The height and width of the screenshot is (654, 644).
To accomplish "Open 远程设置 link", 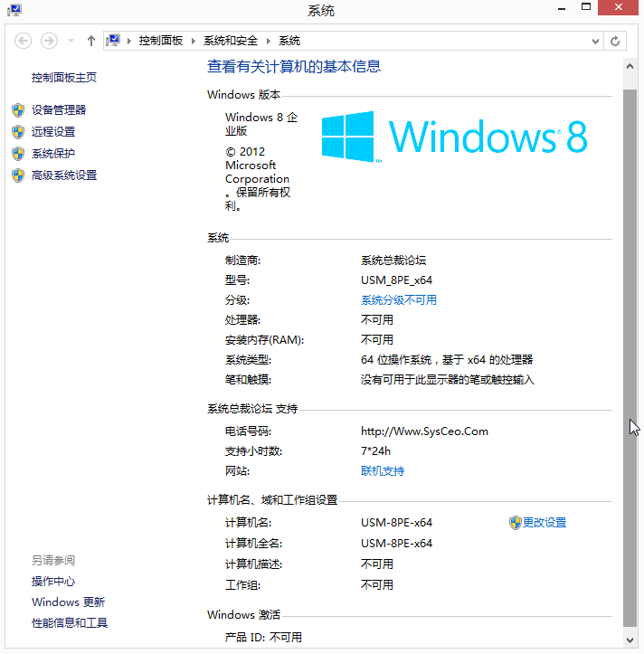I will (53, 131).
